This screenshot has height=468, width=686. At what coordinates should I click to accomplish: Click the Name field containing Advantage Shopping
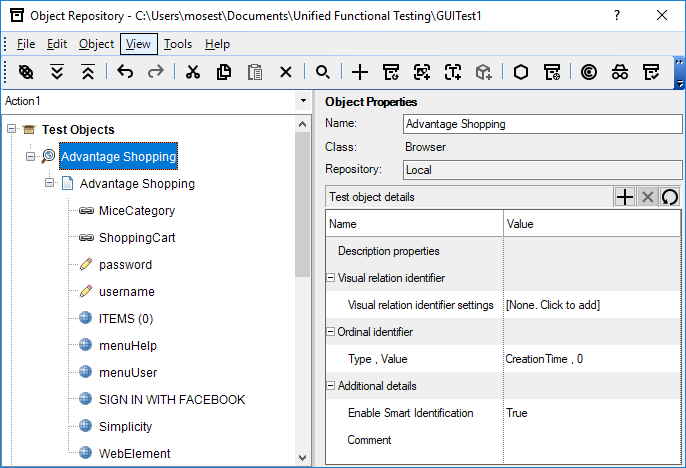542,124
